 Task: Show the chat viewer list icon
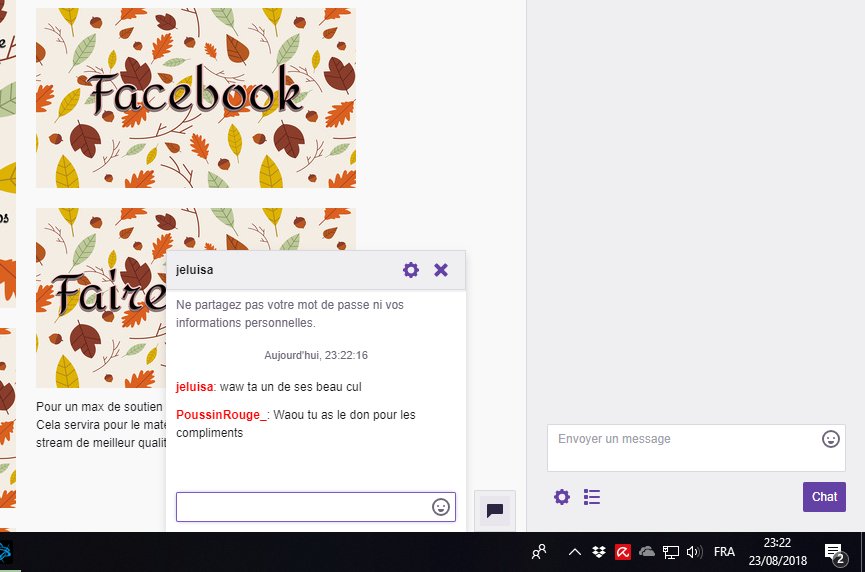[592, 497]
